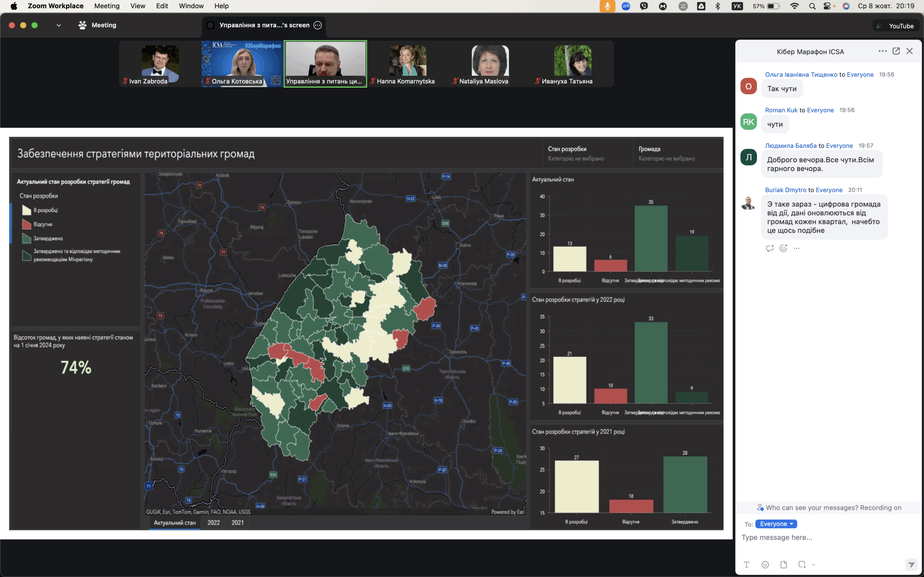Open the emoji picker in chat
The width and height of the screenshot is (924, 577).
(765, 564)
